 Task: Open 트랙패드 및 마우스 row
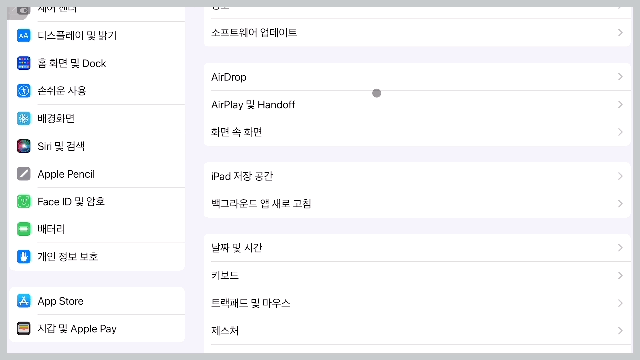(x=418, y=303)
